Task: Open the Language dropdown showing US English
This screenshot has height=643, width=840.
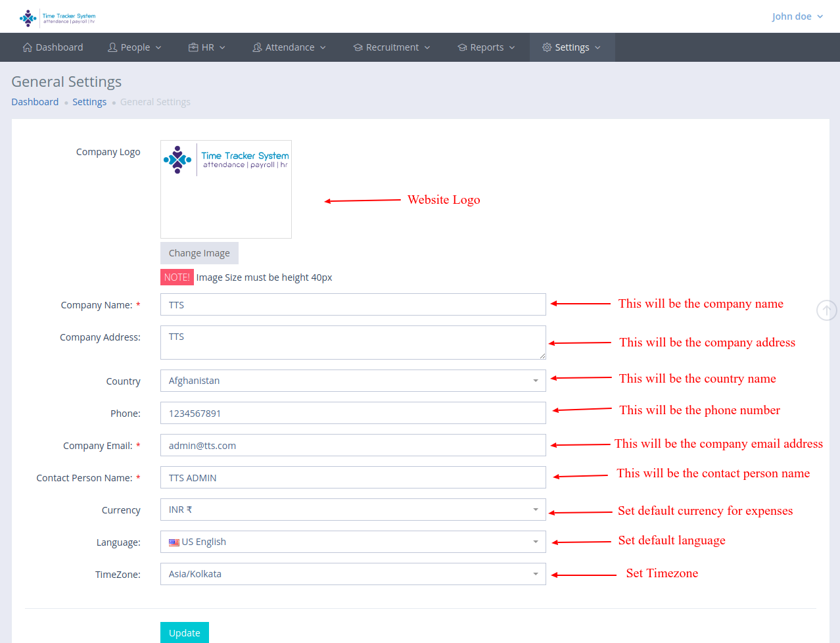Action: click(x=353, y=542)
